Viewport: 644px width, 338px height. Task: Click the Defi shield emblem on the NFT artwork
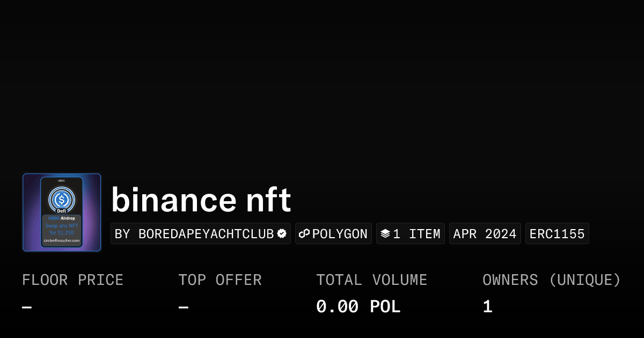click(x=62, y=210)
